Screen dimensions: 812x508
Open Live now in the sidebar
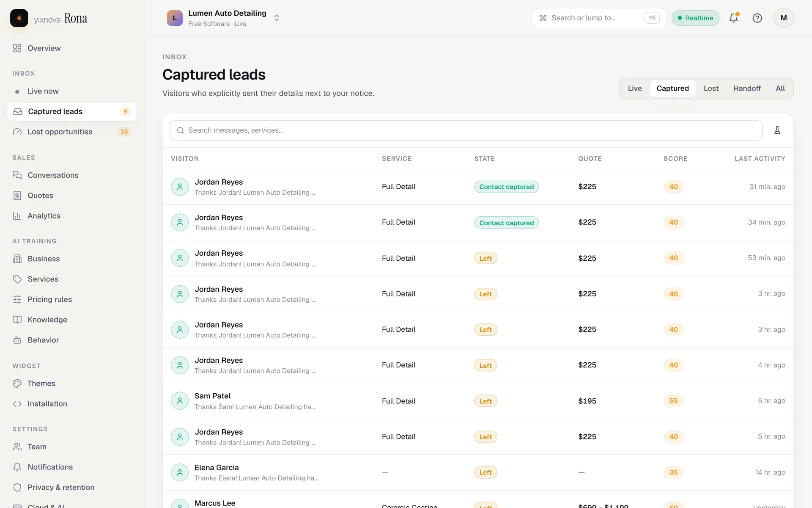(x=72, y=91)
